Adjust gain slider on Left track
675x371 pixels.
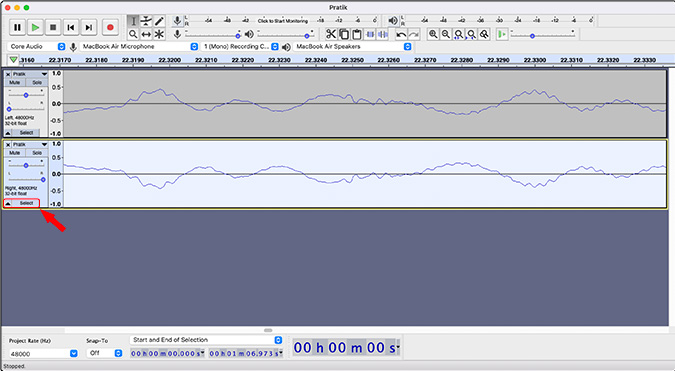[x=26, y=95]
